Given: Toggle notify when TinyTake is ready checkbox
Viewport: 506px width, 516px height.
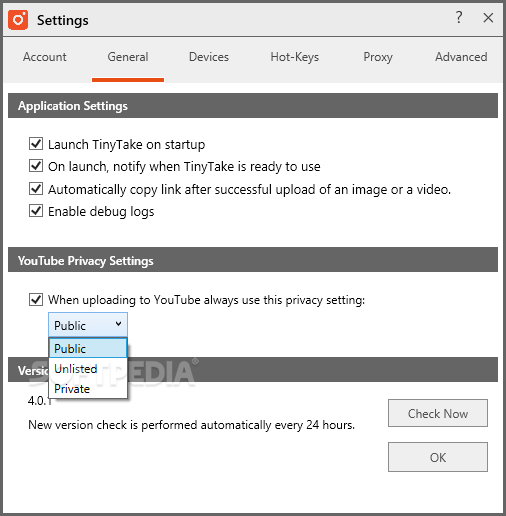Looking at the screenshot, I should (x=36, y=166).
